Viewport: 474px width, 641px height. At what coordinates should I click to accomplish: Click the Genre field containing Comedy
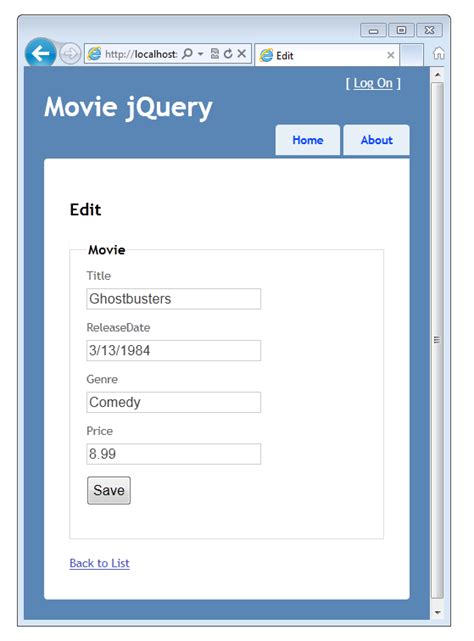(x=173, y=402)
